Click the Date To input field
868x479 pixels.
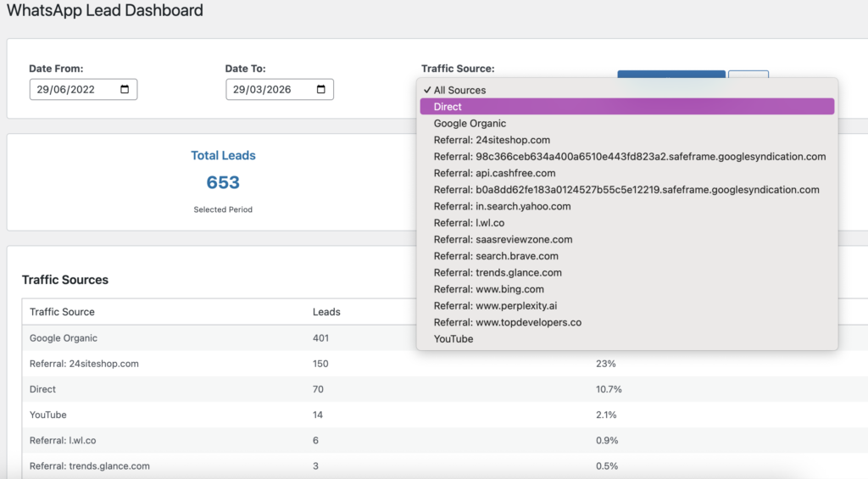[269, 90]
